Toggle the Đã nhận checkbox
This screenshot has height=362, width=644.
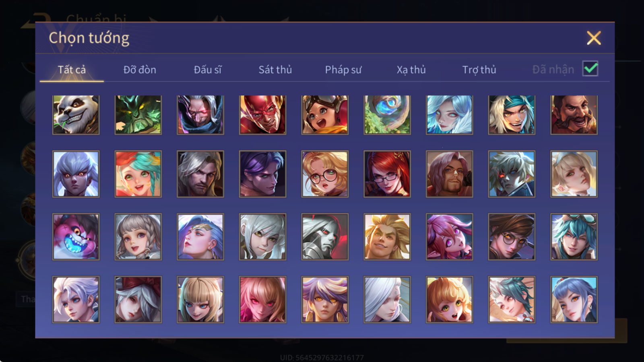coord(590,69)
